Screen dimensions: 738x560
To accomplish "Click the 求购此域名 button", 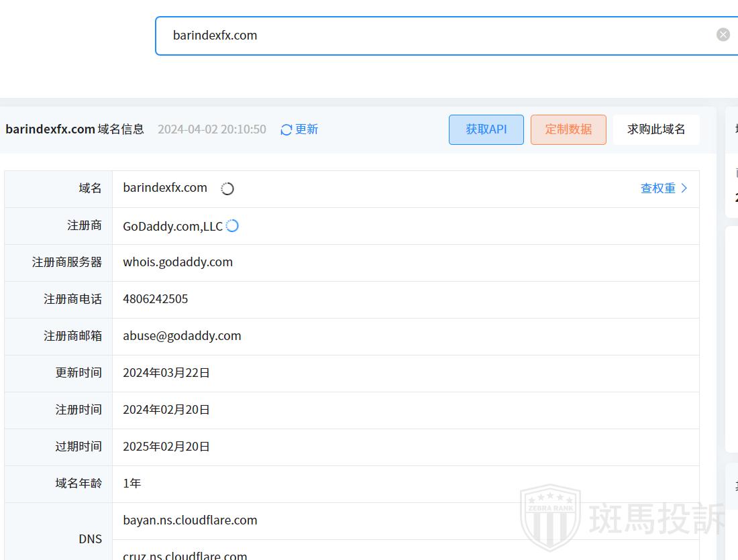I will (x=655, y=129).
